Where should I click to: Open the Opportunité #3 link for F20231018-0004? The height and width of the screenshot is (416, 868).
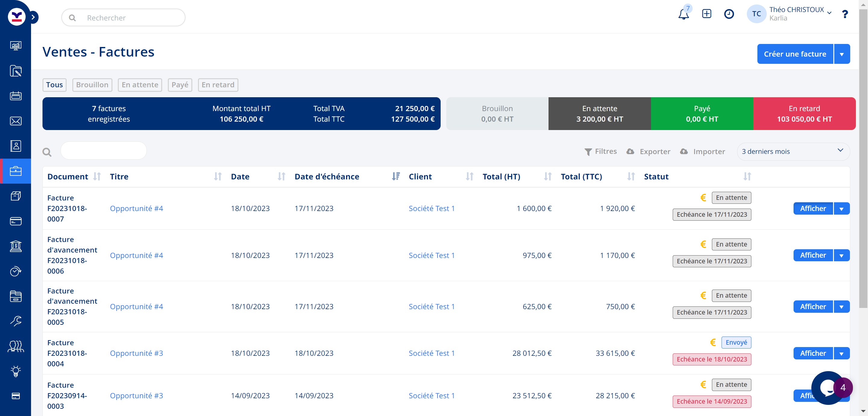pyautogui.click(x=136, y=353)
